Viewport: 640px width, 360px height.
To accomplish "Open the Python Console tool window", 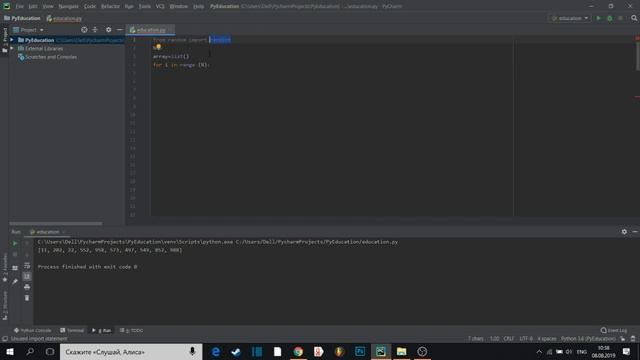I will [32, 331].
